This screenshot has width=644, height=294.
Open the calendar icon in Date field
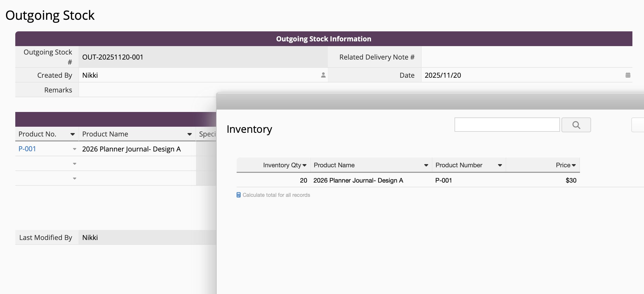(x=628, y=75)
